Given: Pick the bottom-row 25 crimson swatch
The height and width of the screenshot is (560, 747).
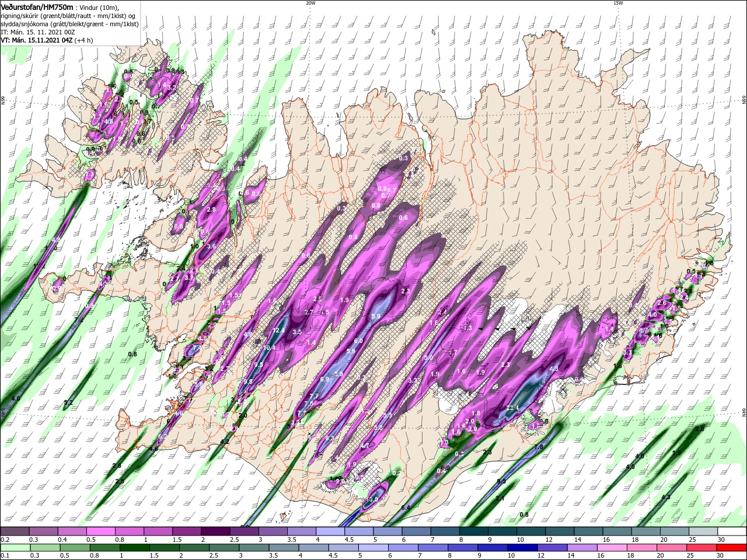Looking at the screenshot, I should tap(702, 548).
